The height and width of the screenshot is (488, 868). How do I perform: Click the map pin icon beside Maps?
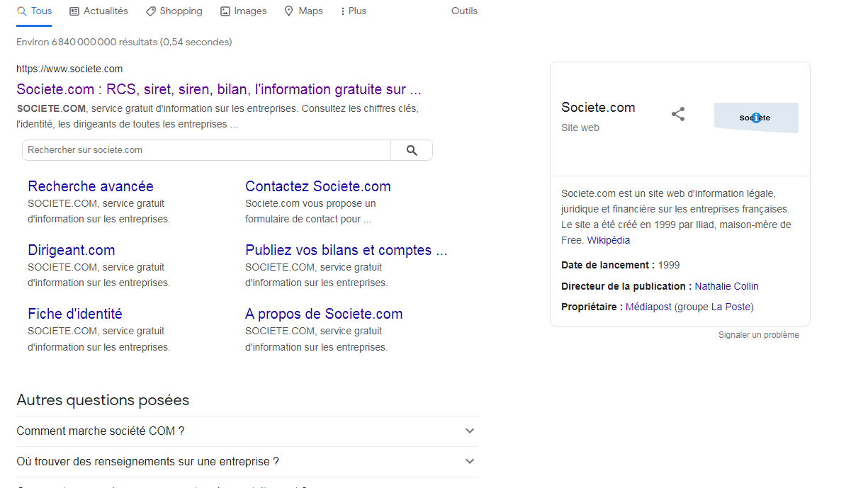click(x=288, y=11)
